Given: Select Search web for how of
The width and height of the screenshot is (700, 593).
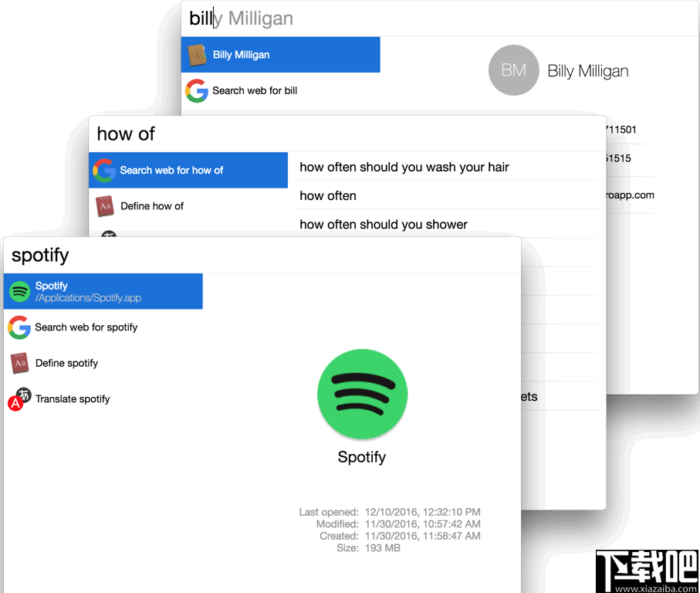Looking at the screenshot, I should [188, 170].
